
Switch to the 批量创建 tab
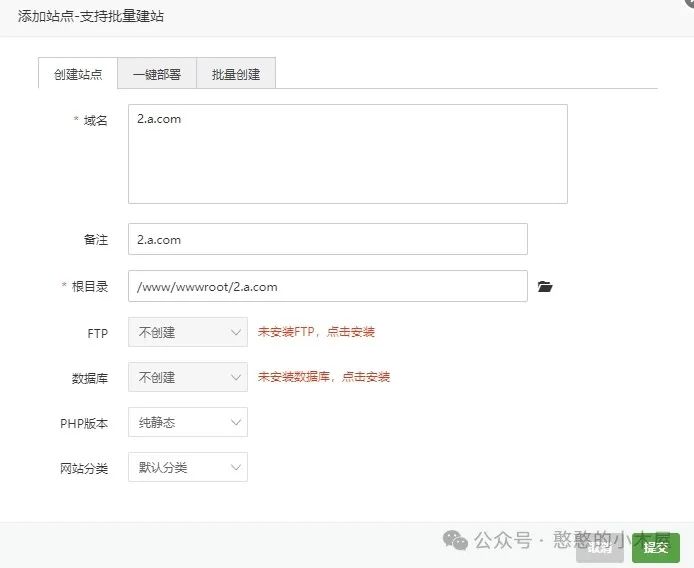click(x=236, y=74)
